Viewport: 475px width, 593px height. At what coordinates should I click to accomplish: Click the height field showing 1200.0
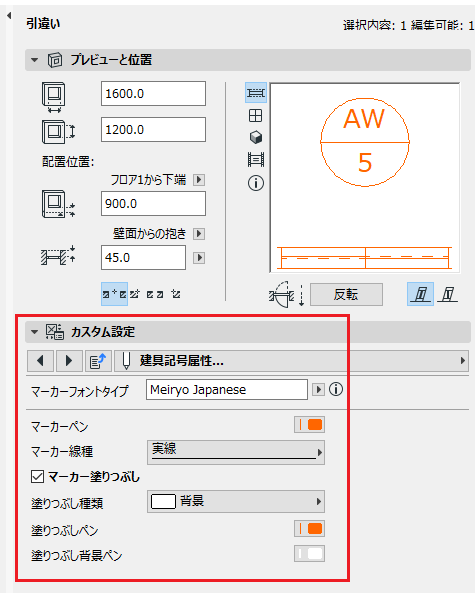(153, 130)
